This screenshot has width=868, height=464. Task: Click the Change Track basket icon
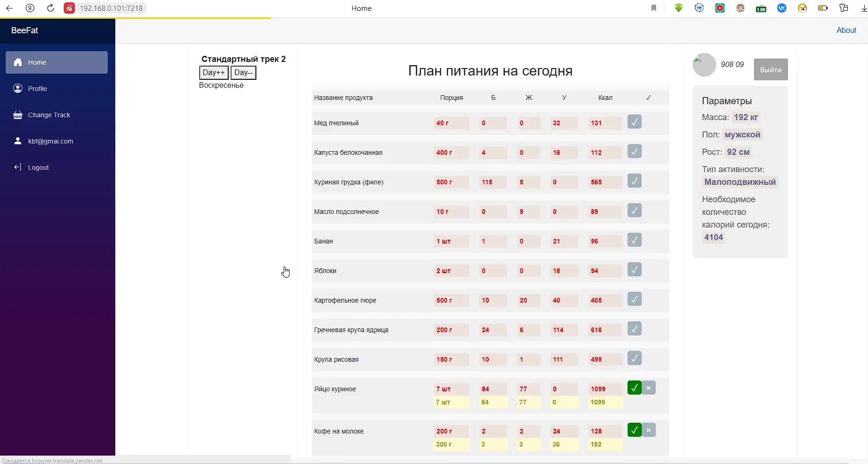coord(18,115)
